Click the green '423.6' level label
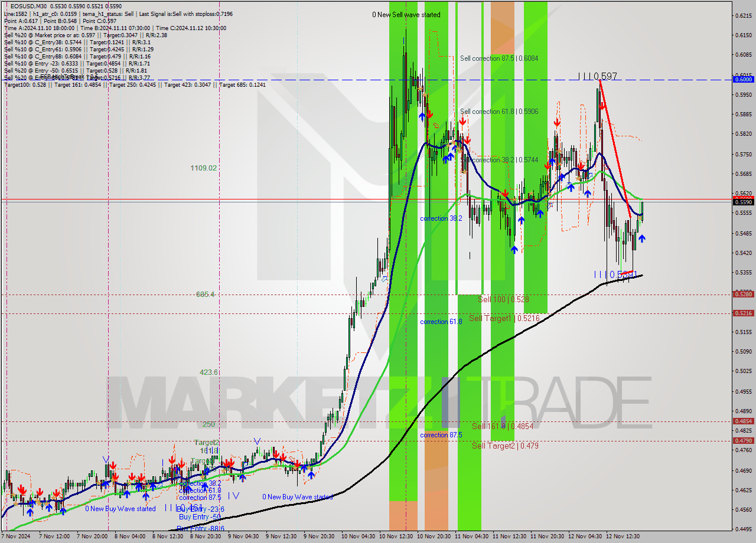This screenshot has width=756, height=543. click(x=208, y=372)
